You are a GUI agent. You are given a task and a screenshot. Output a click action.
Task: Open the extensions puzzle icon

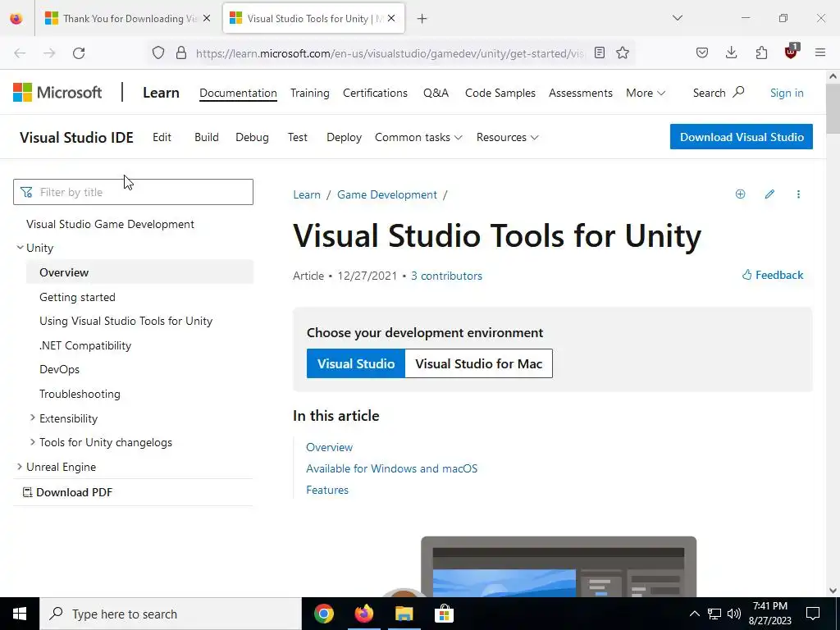point(761,52)
